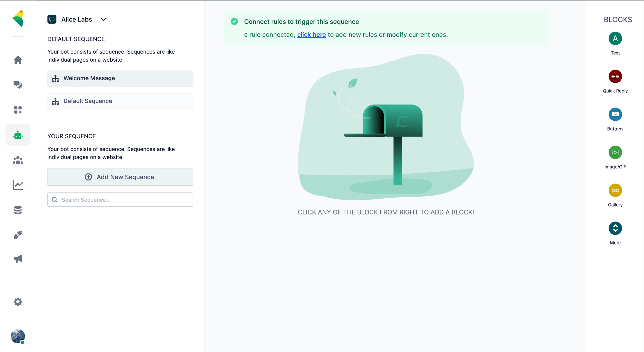
Task: Click the apps grid plus icon
Action: click(x=18, y=110)
